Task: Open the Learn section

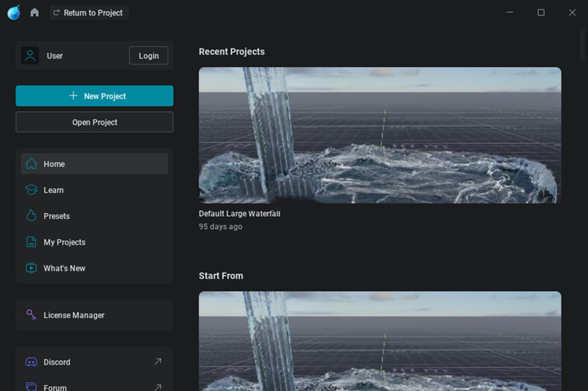Action: pyautogui.click(x=95, y=190)
